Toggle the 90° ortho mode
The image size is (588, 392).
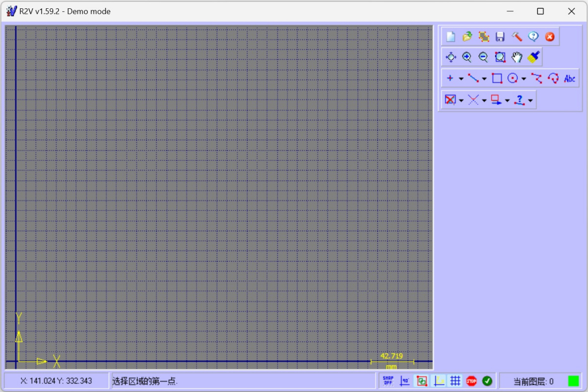coord(405,381)
